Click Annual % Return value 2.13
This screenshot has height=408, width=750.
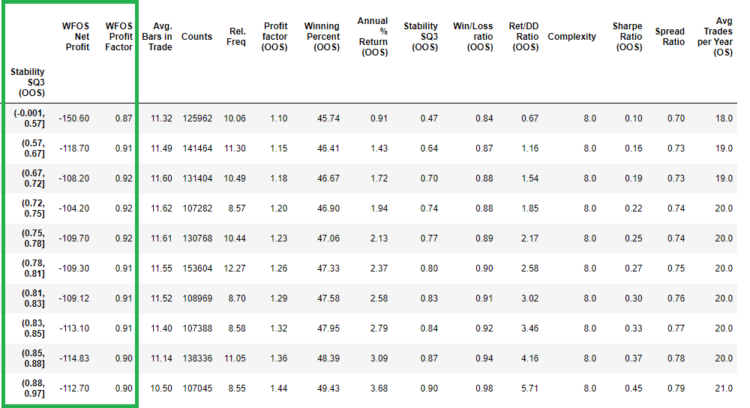coord(379,238)
